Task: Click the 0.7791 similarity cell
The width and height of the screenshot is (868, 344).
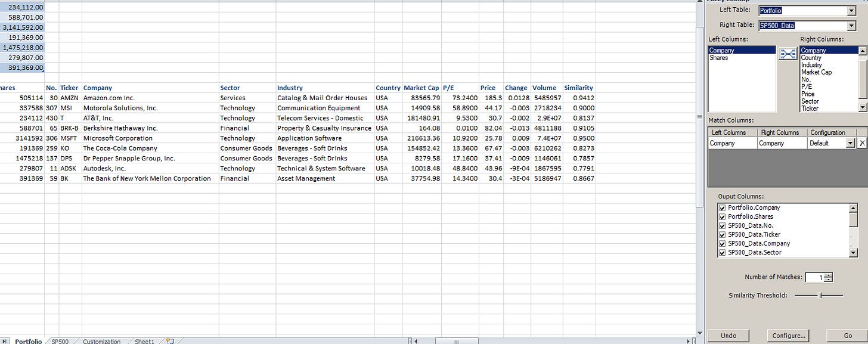Action: coord(579,169)
